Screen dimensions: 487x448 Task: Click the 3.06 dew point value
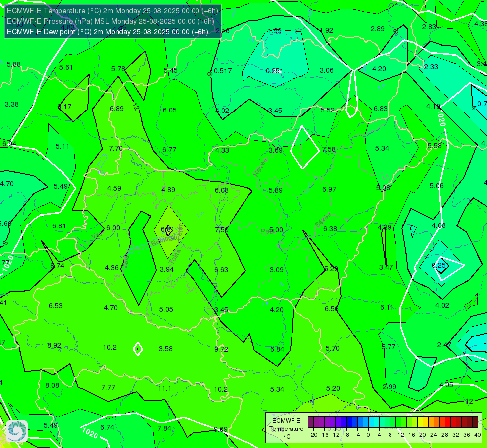[327, 70]
